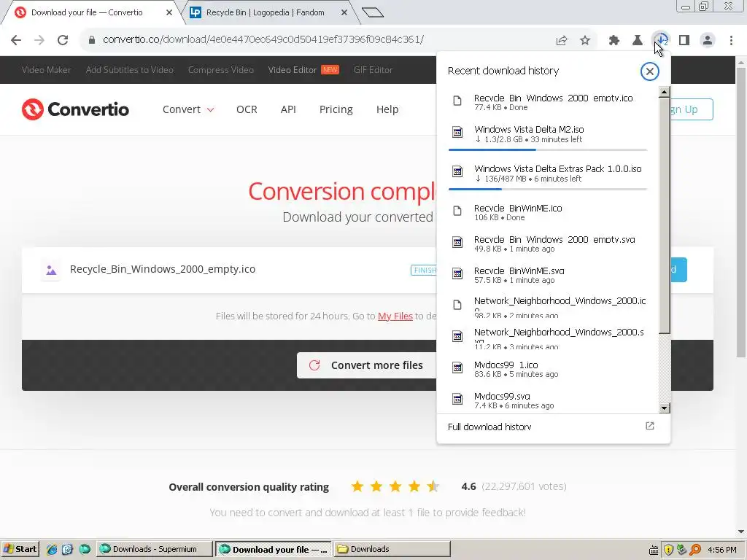747x560 pixels.
Task: Click Convert more files button
Action: coord(366,365)
